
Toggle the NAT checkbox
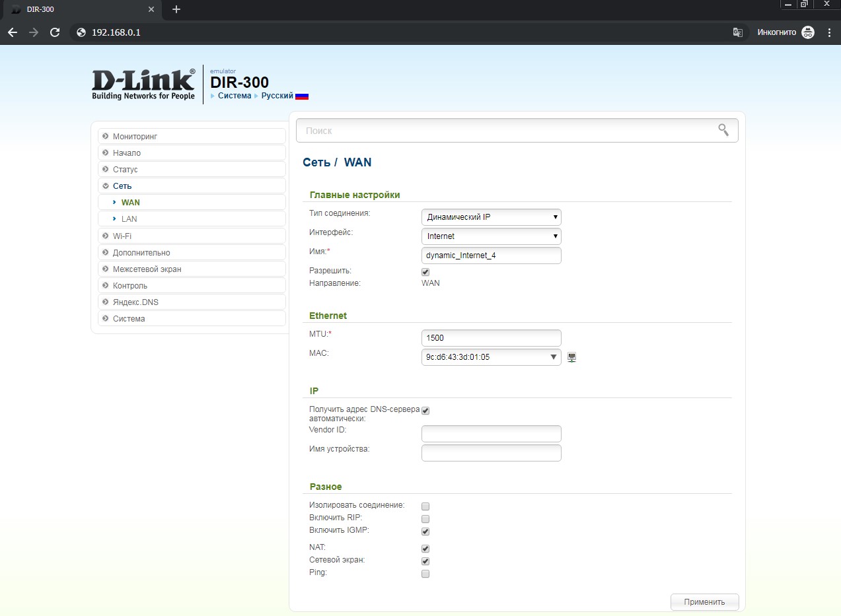(x=425, y=549)
